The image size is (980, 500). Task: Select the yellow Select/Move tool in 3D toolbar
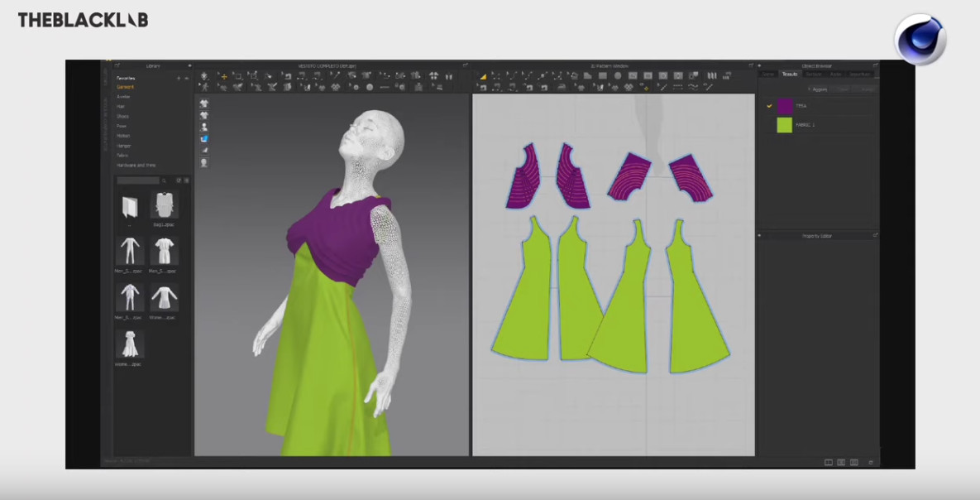[x=222, y=76]
